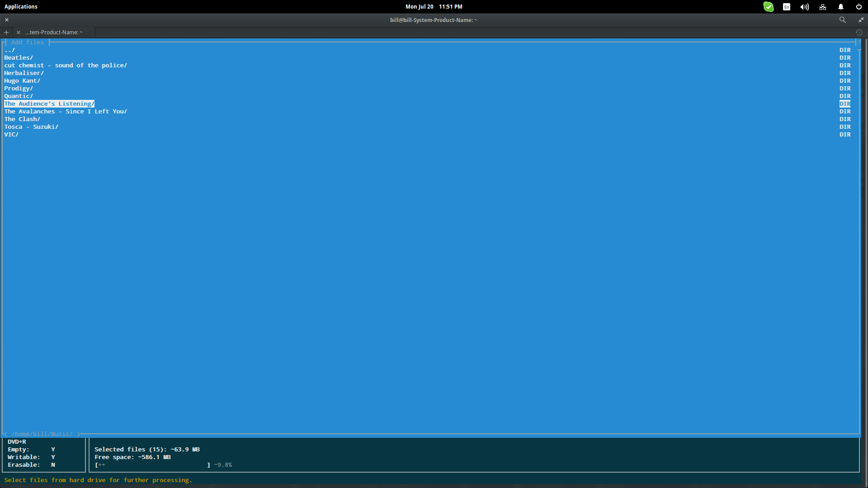The height and width of the screenshot is (488, 868).
Task: Click the Empty: Y status line
Action: coord(31,450)
